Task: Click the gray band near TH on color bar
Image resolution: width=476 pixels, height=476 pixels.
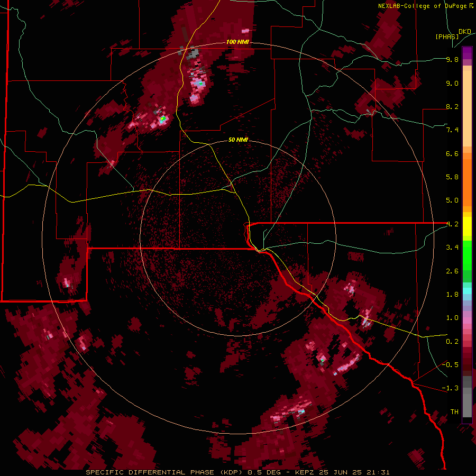Action: [467, 405]
